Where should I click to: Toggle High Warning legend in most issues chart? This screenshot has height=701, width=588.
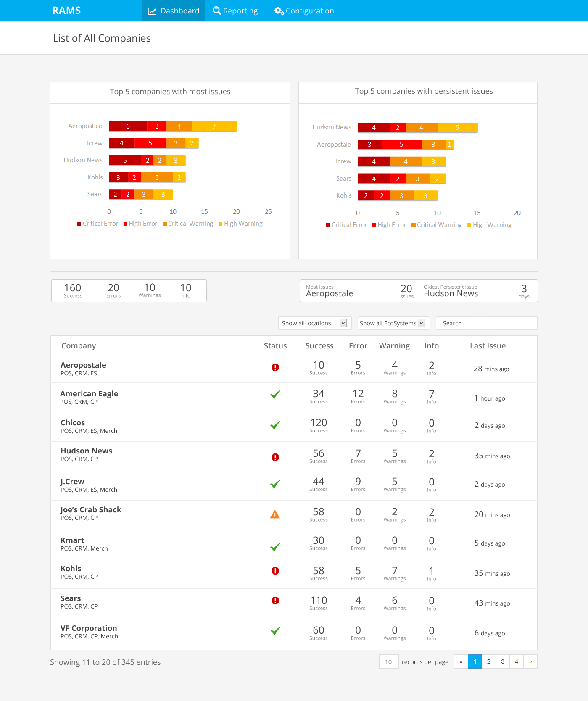pos(240,224)
